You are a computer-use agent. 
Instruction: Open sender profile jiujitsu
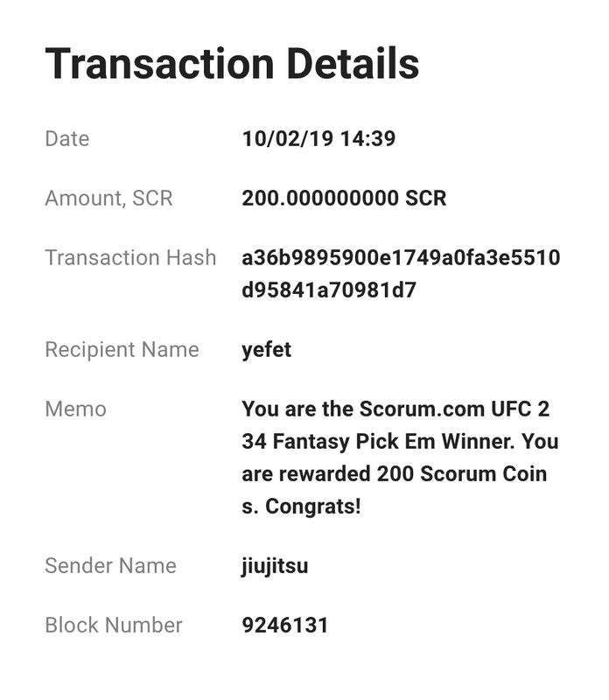pos(275,565)
